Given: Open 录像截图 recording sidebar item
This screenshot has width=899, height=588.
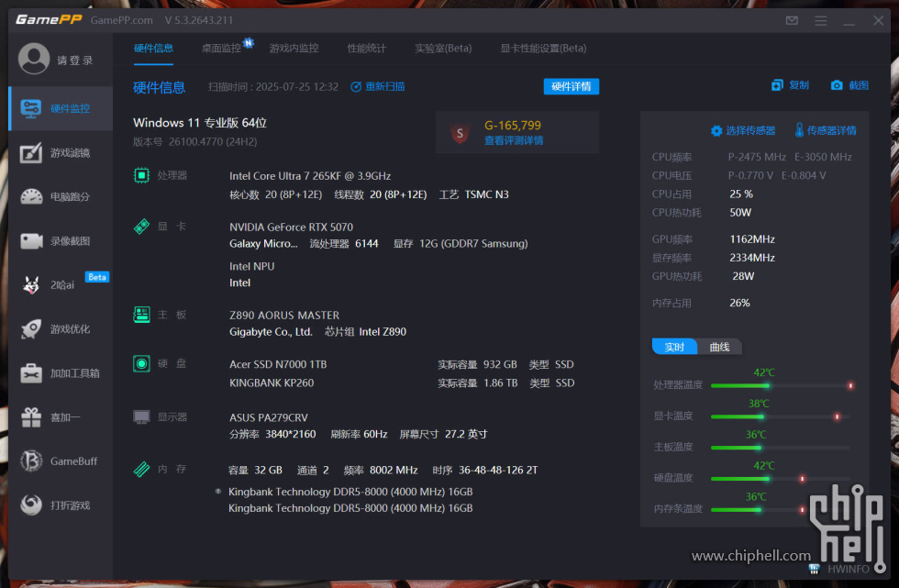Looking at the screenshot, I should coord(61,240).
